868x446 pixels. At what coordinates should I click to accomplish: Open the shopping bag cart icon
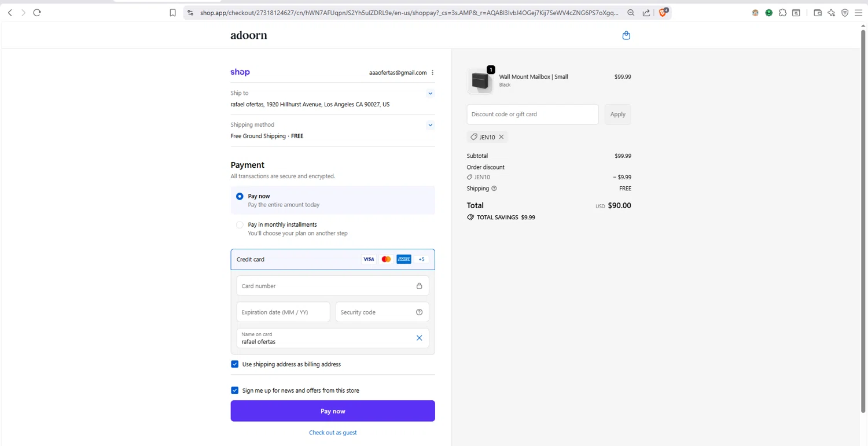coord(626,35)
